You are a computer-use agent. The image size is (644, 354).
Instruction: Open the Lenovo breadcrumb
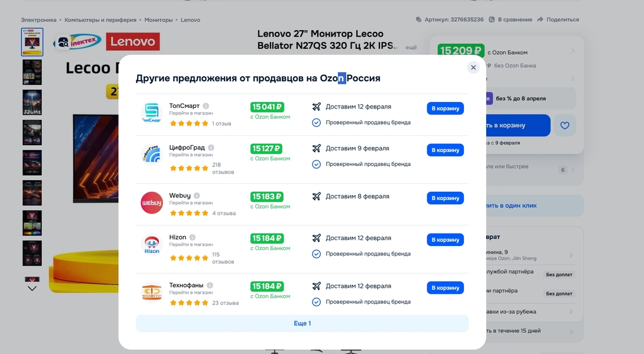[x=191, y=19]
